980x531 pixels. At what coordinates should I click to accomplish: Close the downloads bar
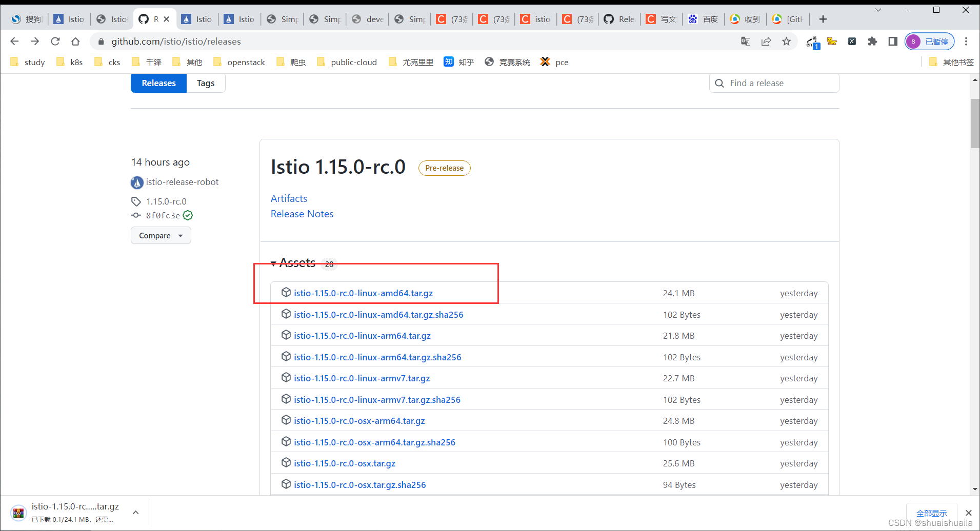(x=968, y=513)
